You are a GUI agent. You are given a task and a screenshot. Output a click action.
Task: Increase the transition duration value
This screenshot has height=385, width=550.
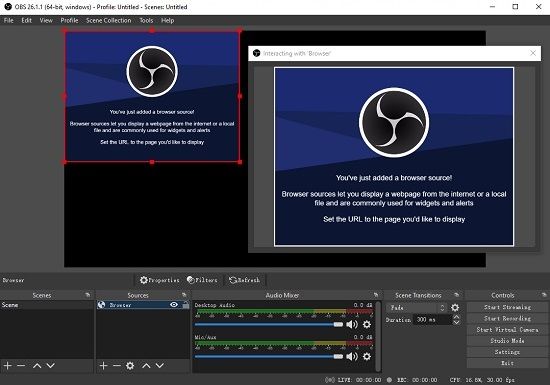coord(456,317)
